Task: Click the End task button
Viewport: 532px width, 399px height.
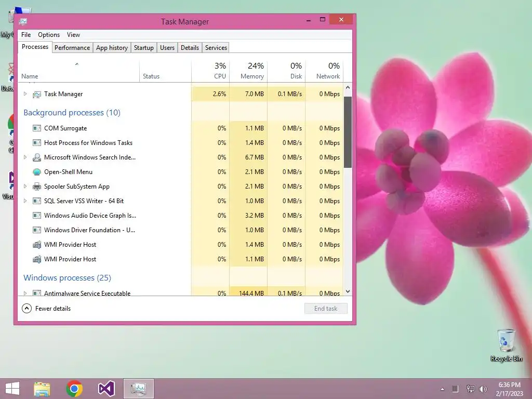Action: (x=326, y=309)
